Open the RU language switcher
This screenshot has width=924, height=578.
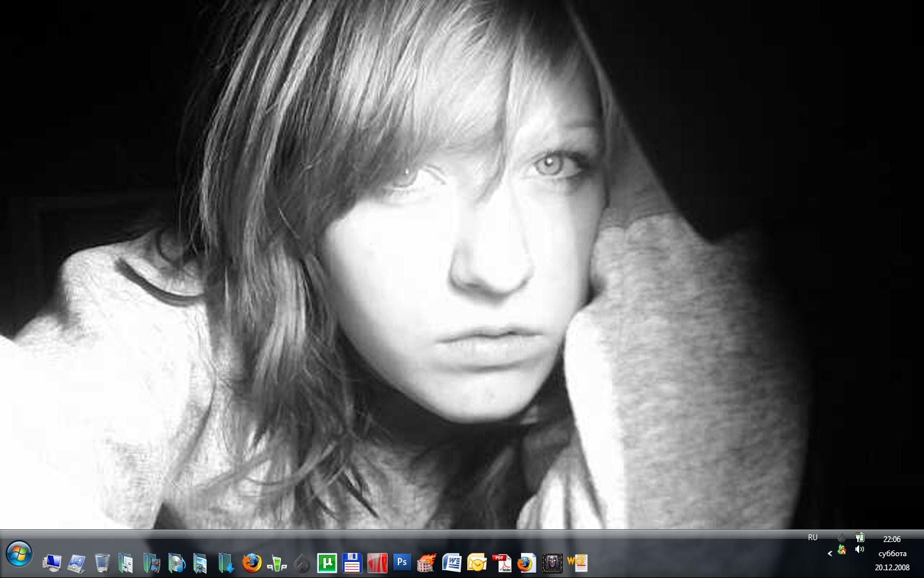click(812, 538)
